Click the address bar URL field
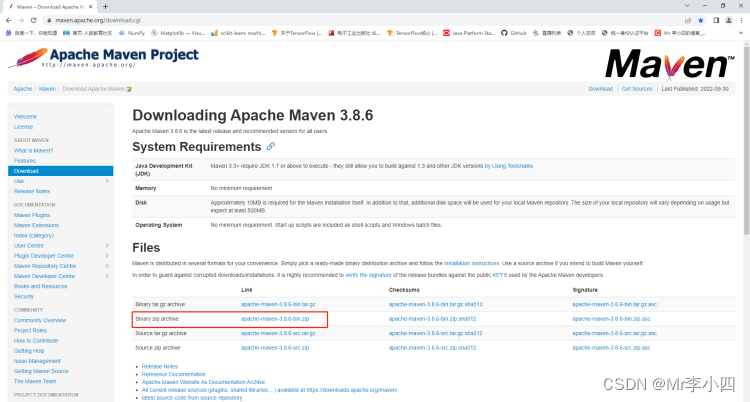The height and width of the screenshot is (402, 750). (364, 20)
